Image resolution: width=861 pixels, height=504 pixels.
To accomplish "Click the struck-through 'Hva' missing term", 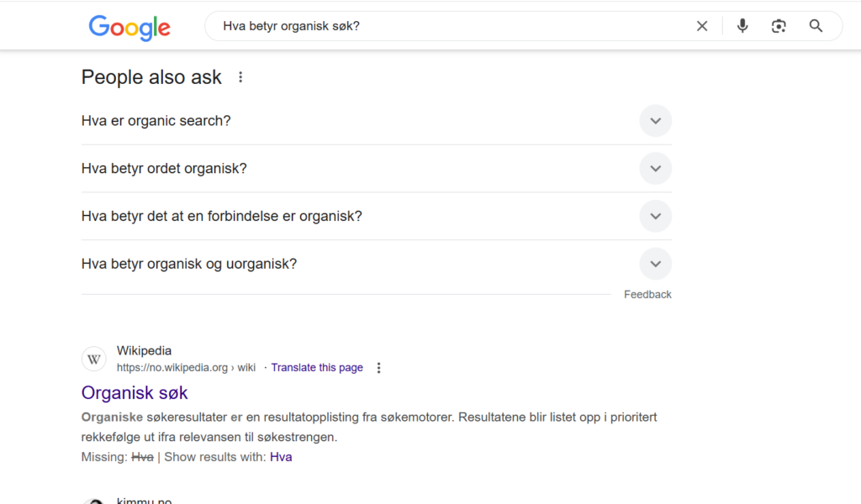I will (x=142, y=457).
